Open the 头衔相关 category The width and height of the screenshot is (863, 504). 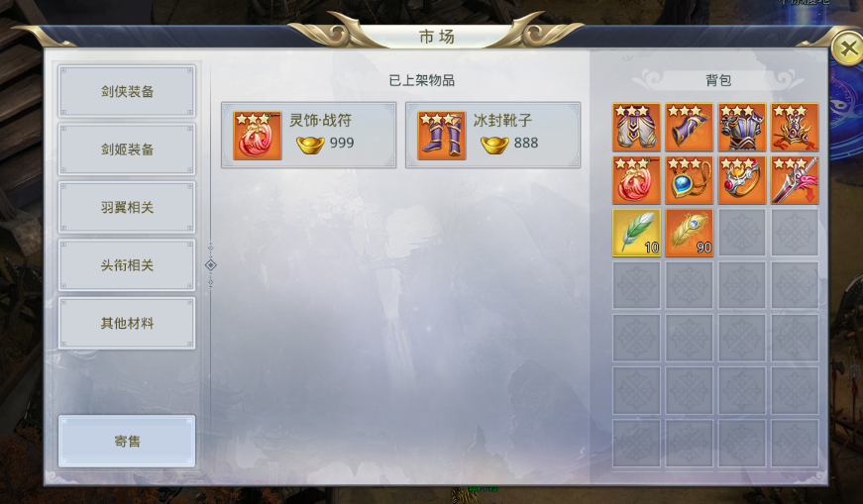tap(127, 265)
